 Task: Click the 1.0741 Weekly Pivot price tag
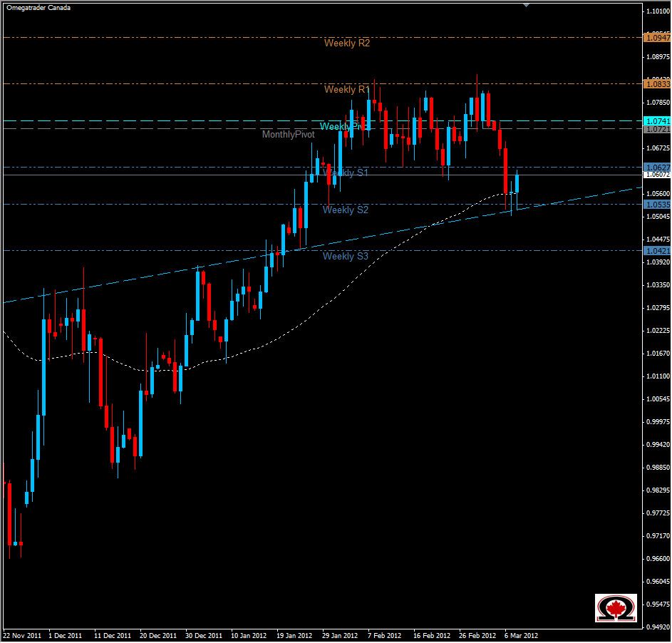click(x=656, y=121)
